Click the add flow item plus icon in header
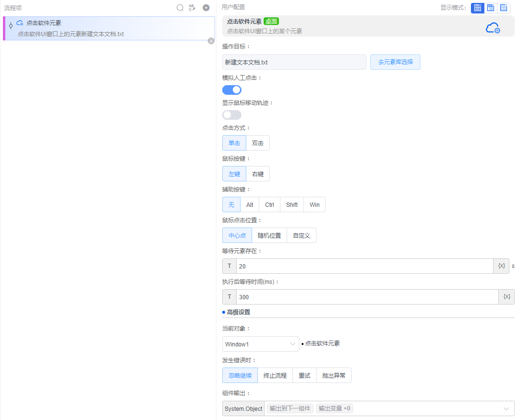This screenshot has width=519, height=420. [x=206, y=8]
